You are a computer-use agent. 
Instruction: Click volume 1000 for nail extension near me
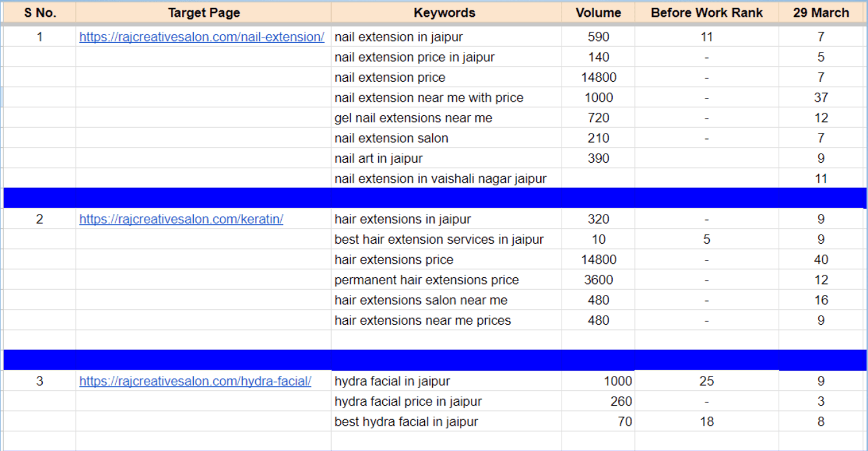coord(598,97)
